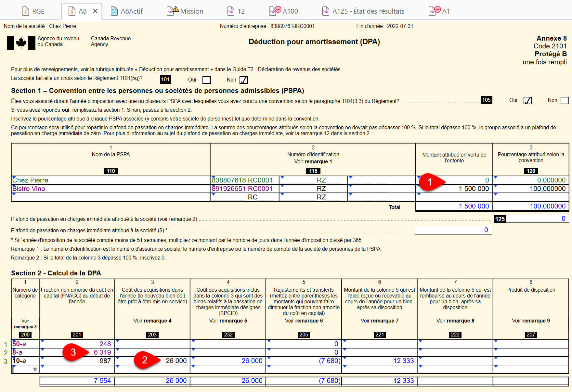The width and height of the screenshot is (572, 392).
Task: Check Oui for Règlement 1101(5q) choice
Action: pyautogui.click(x=207, y=80)
